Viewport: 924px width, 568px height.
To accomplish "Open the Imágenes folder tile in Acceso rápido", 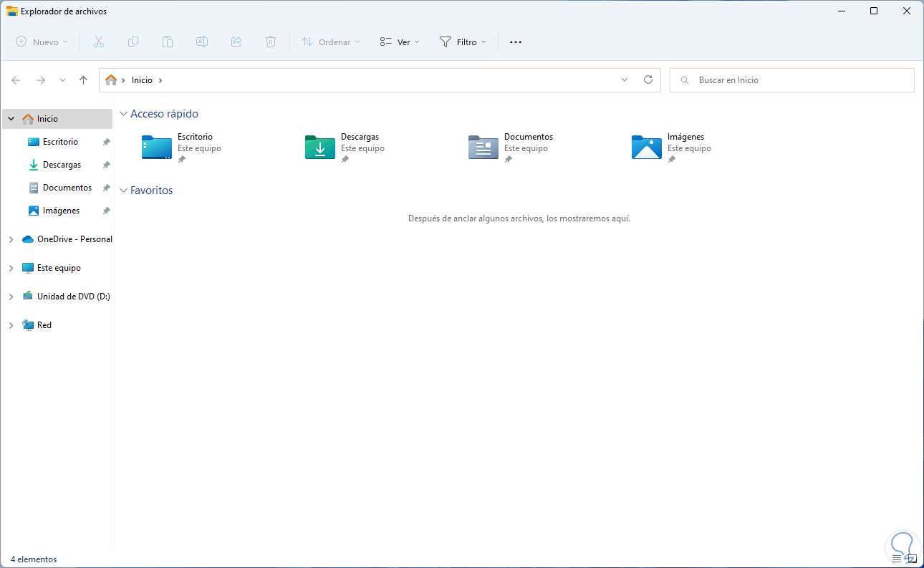I will pos(672,147).
